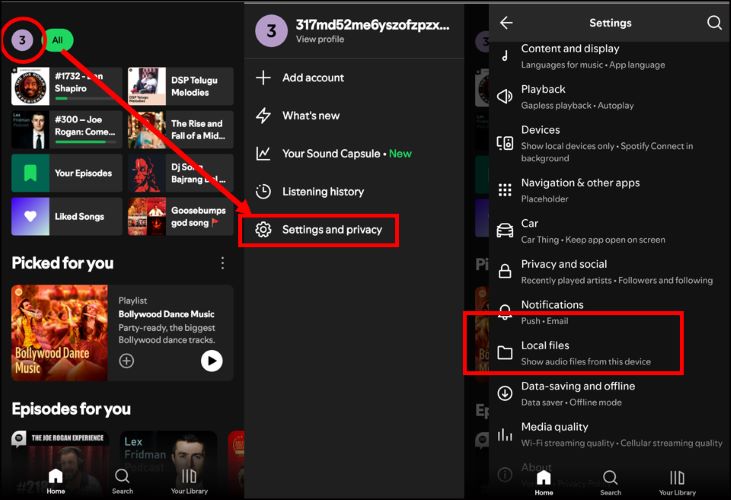
Task: Open Navigation & other apps settings
Action: (x=610, y=190)
